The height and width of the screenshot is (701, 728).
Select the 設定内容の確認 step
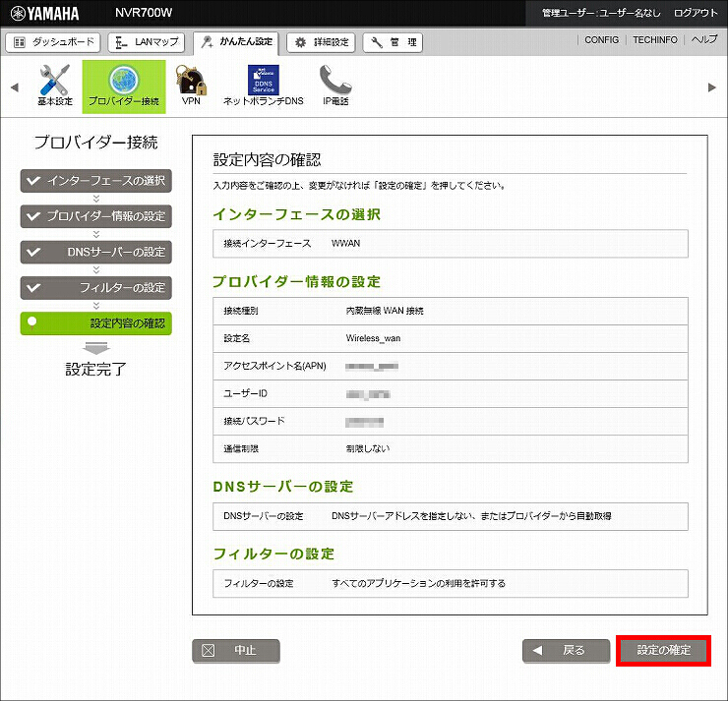[96, 323]
